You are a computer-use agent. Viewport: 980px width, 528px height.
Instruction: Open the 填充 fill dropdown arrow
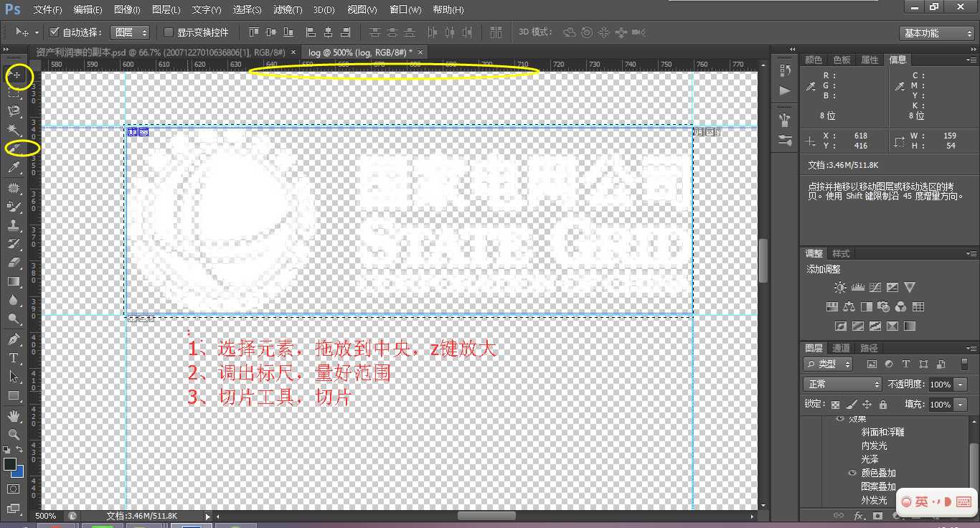click(962, 405)
